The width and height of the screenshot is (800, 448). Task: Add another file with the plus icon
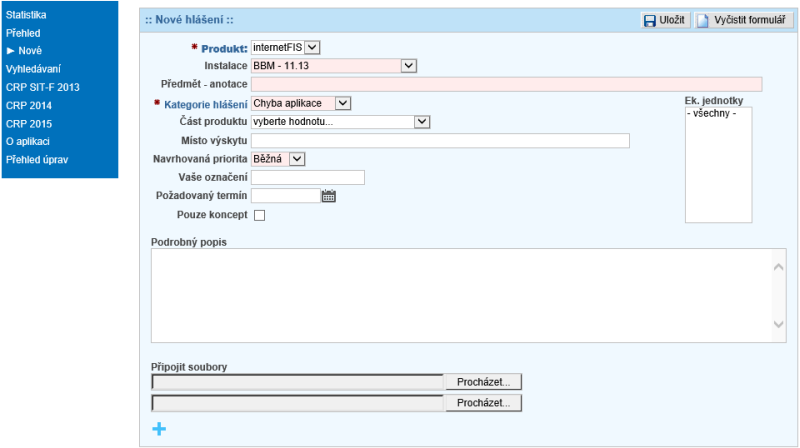click(159, 429)
